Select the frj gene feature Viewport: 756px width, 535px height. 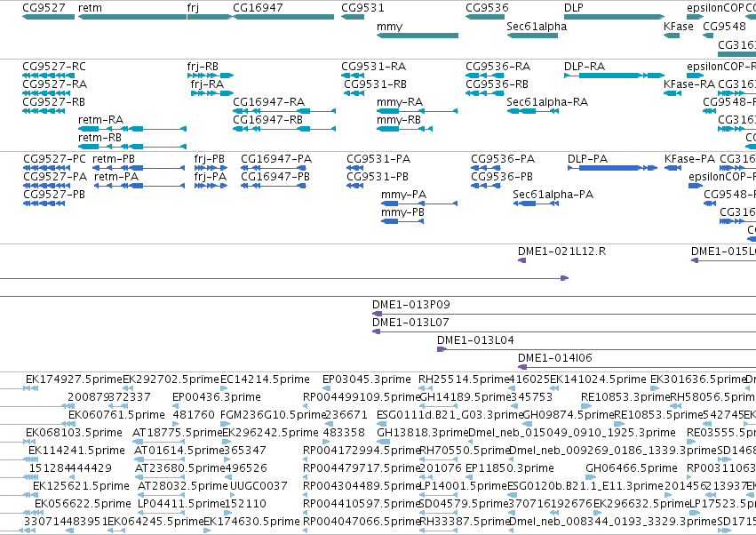click(210, 17)
